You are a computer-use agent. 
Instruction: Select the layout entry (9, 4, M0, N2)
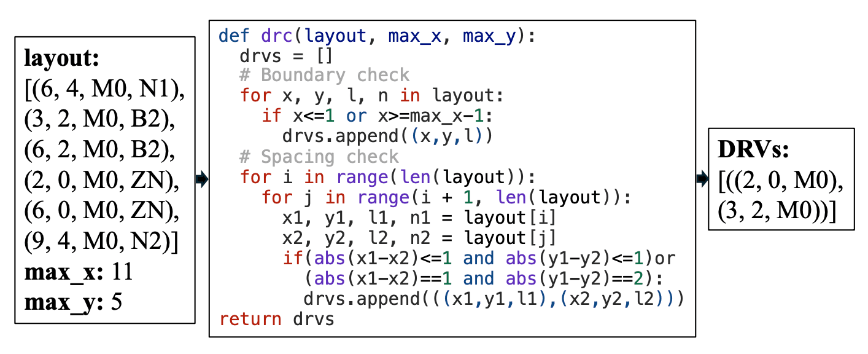101,243
